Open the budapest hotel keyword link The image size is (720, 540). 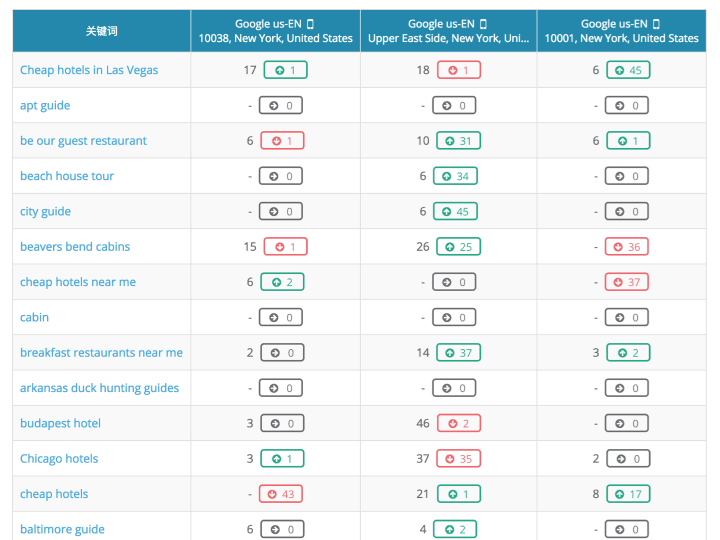pos(60,423)
